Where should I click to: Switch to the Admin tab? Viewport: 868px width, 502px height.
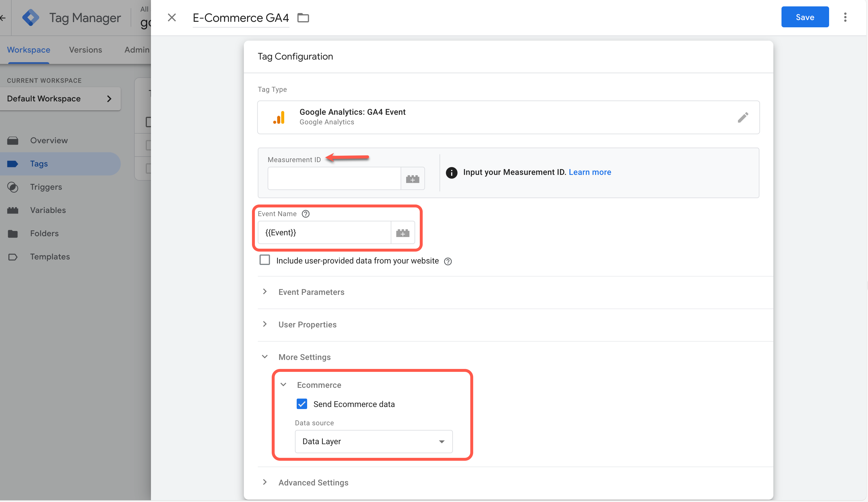pyautogui.click(x=137, y=50)
